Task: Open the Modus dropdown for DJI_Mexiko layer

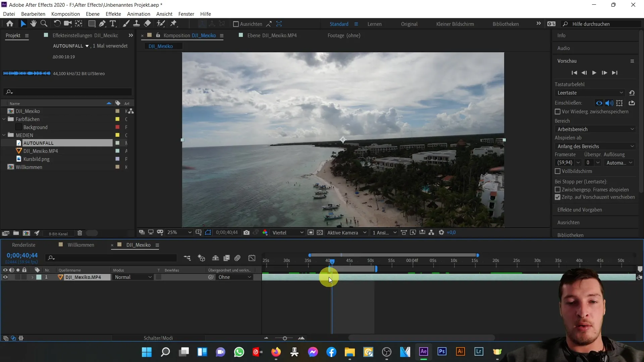Action: 133,277
